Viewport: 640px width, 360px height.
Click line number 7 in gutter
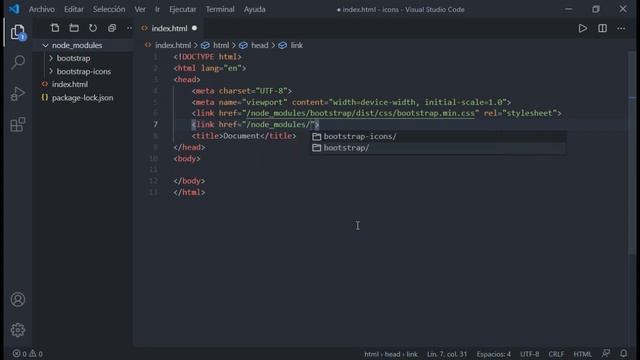tap(156, 124)
